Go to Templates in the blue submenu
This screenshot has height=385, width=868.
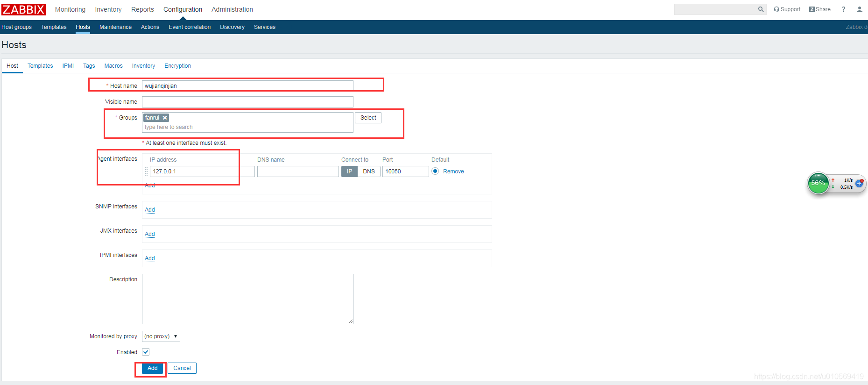click(54, 27)
